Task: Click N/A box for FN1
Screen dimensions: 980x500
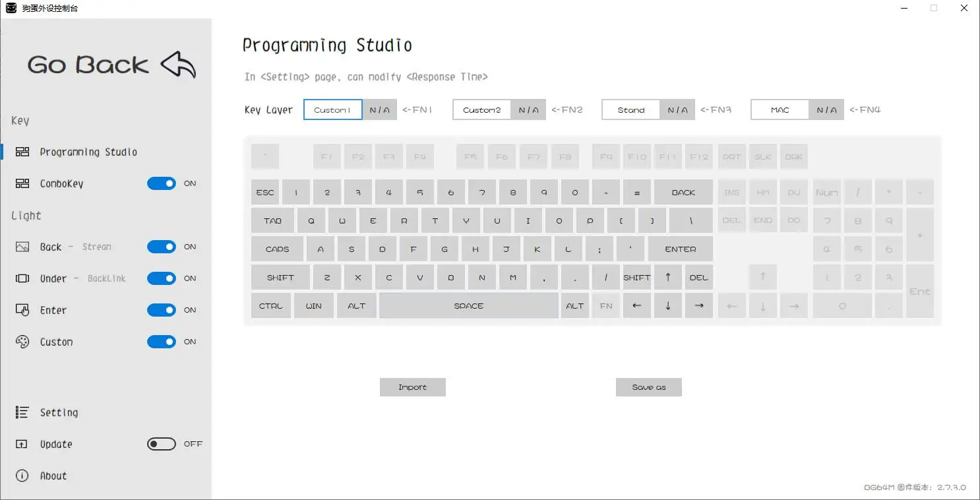Action: [x=380, y=109]
